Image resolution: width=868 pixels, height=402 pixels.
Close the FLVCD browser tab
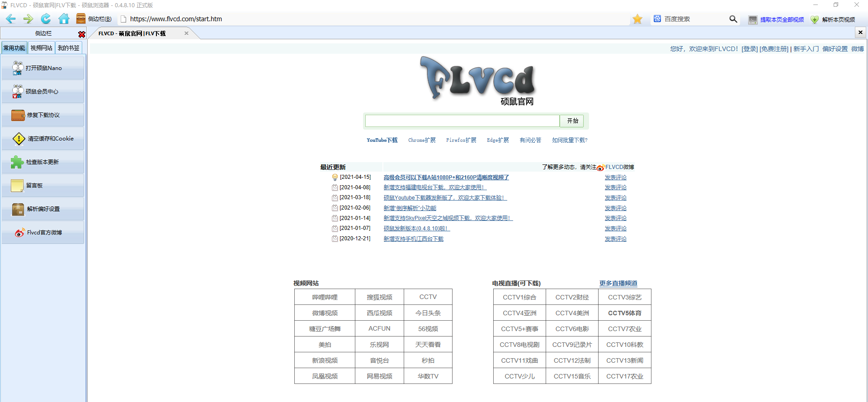pyautogui.click(x=186, y=33)
